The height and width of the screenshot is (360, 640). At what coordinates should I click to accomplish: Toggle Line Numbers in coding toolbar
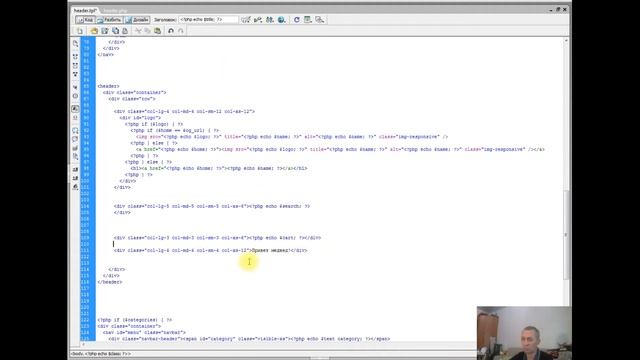click(75, 109)
